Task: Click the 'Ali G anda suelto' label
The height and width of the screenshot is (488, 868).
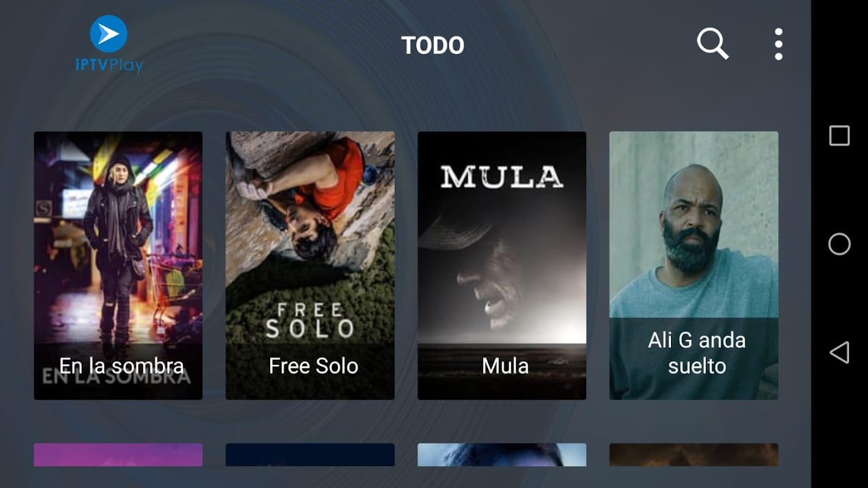Action: pyautogui.click(x=697, y=353)
